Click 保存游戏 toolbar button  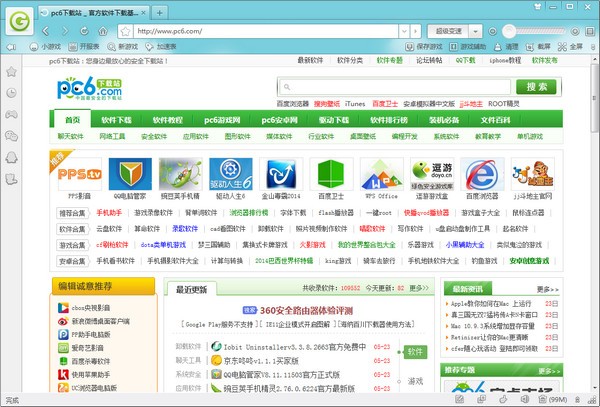[x=424, y=47]
